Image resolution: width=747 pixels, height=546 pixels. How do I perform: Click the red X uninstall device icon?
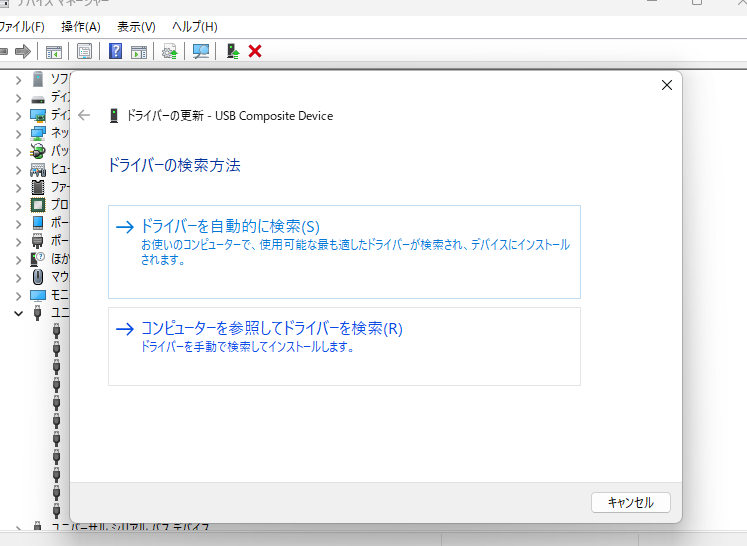click(255, 51)
